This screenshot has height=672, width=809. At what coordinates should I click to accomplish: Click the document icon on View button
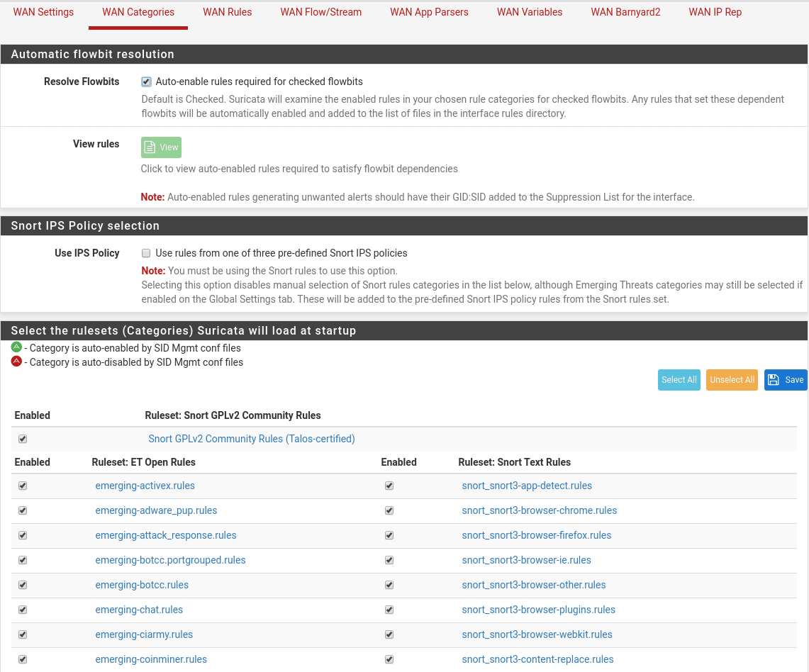[150, 147]
